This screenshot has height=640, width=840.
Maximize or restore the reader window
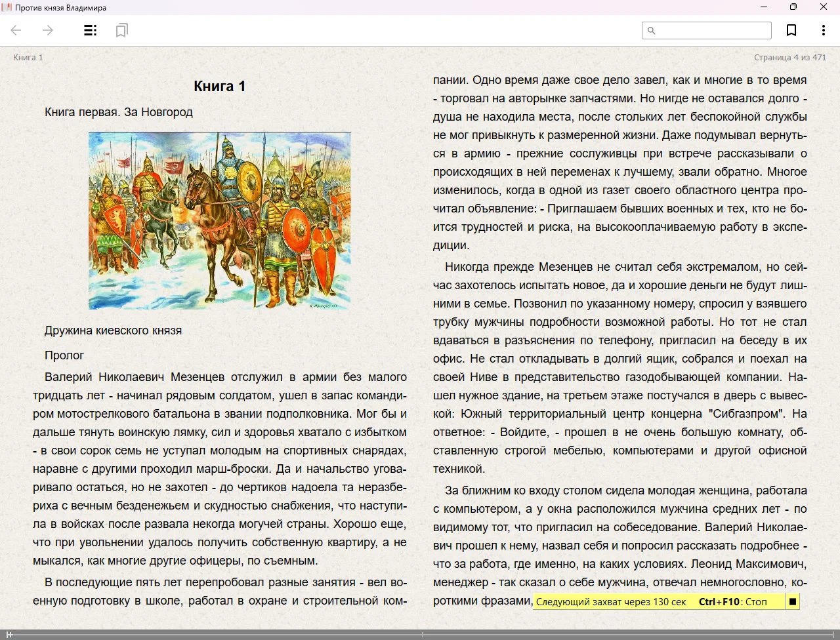[x=793, y=7]
